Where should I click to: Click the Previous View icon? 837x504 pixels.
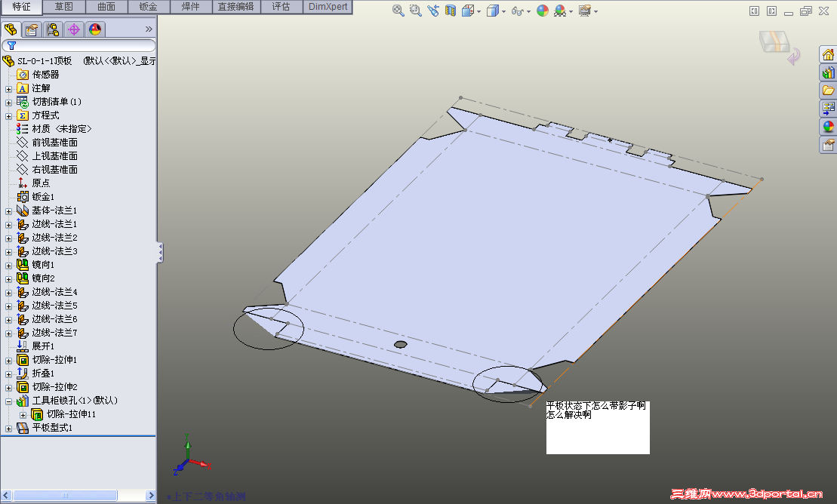coord(433,11)
